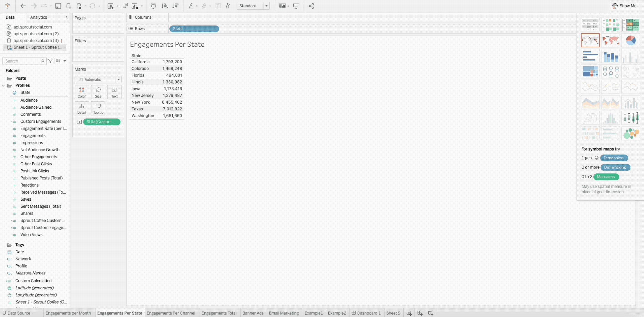Open the Dashboard 1 tab
Screen dimensions: 644x317
pos(366,313)
